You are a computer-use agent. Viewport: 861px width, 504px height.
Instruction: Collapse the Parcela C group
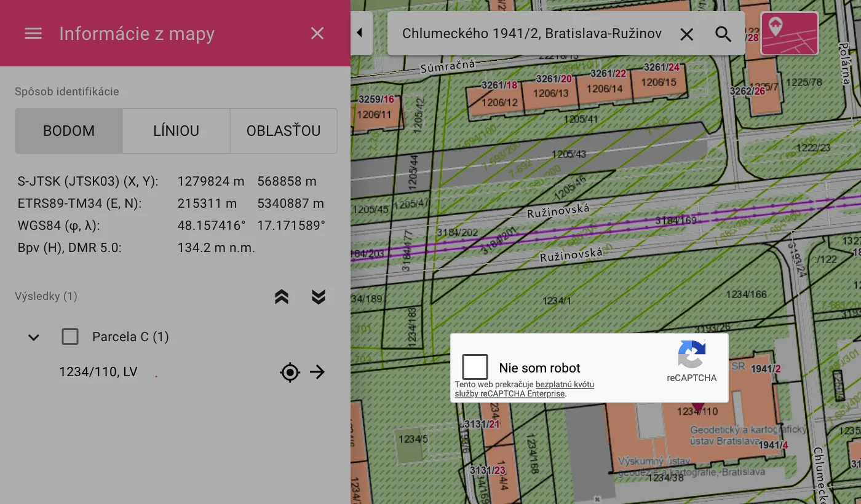tap(34, 337)
